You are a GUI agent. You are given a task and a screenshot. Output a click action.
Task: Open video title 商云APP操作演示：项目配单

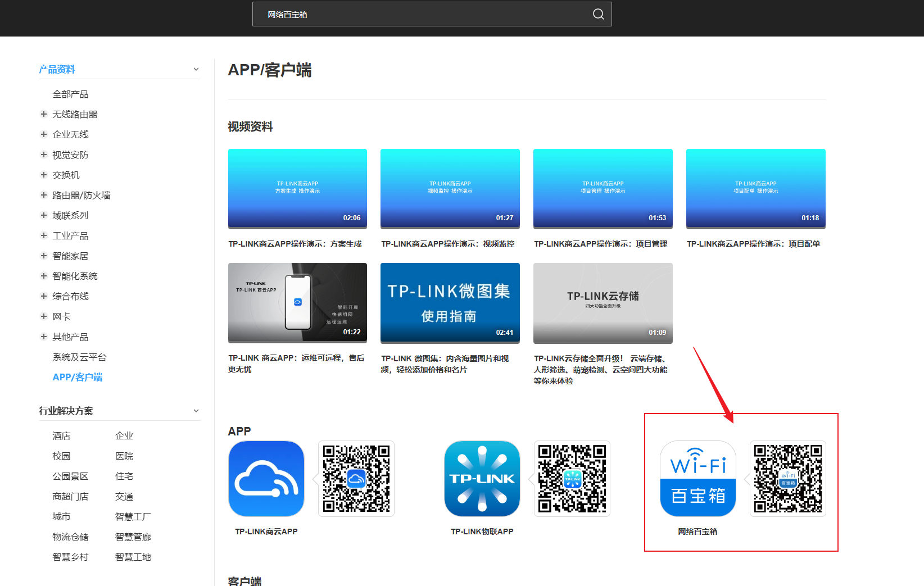tap(754, 244)
